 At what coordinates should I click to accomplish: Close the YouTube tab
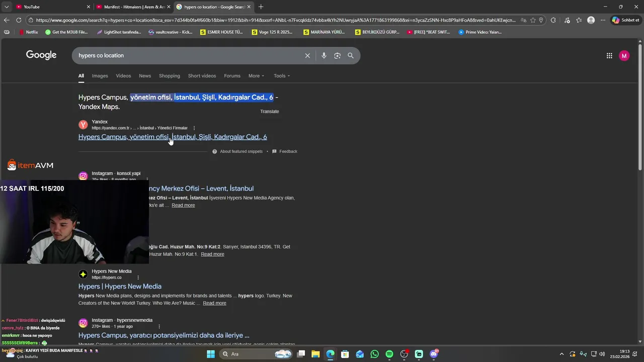89,7
